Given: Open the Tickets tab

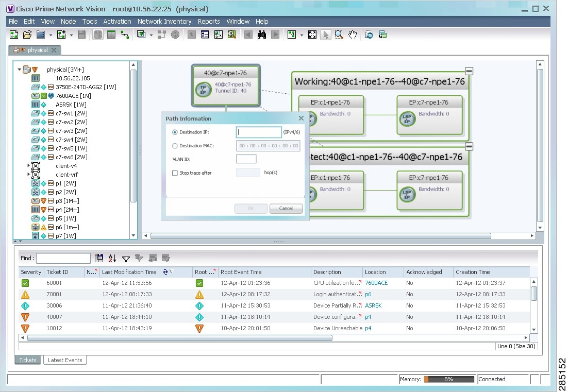Looking at the screenshot, I should coord(28,360).
